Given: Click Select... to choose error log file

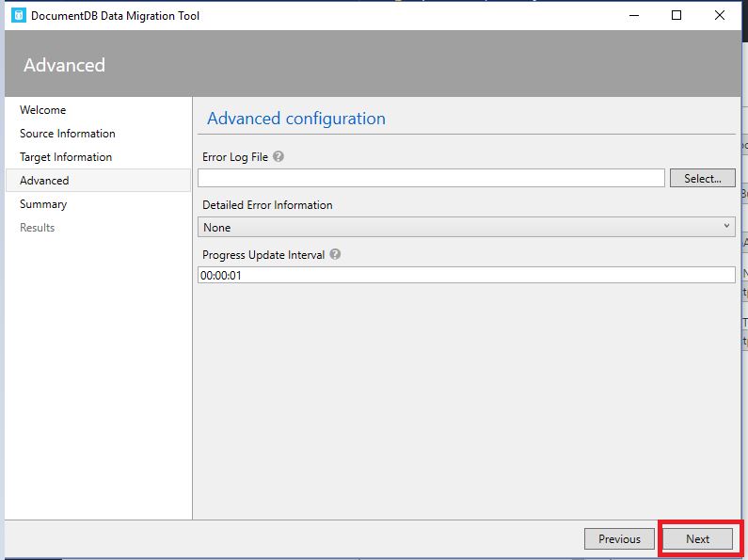Looking at the screenshot, I should [x=702, y=179].
